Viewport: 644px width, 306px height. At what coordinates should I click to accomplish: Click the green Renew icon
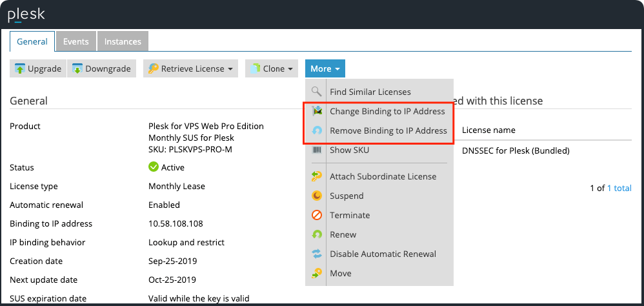coord(316,234)
